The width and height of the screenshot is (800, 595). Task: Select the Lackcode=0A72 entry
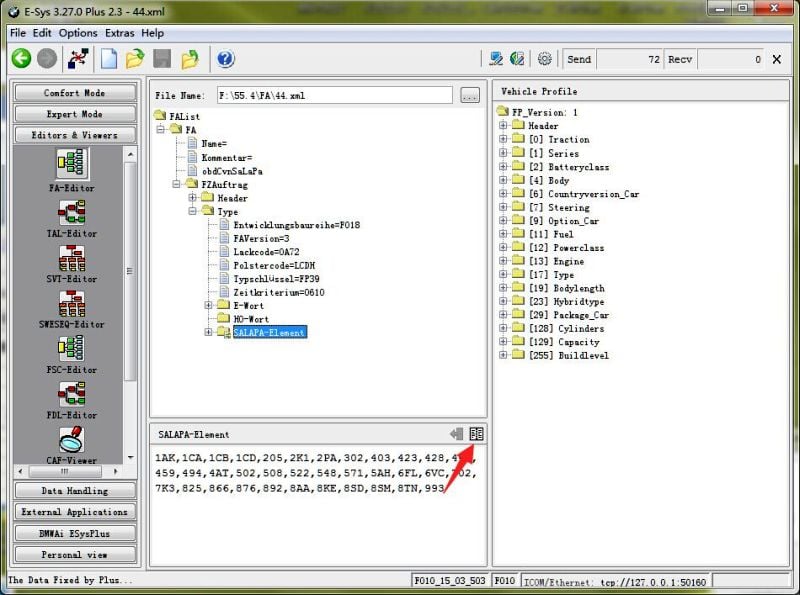pyautogui.click(x=266, y=252)
